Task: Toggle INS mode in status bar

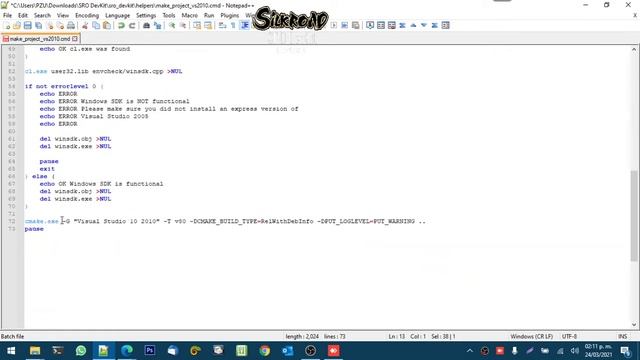Action: click(622, 336)
